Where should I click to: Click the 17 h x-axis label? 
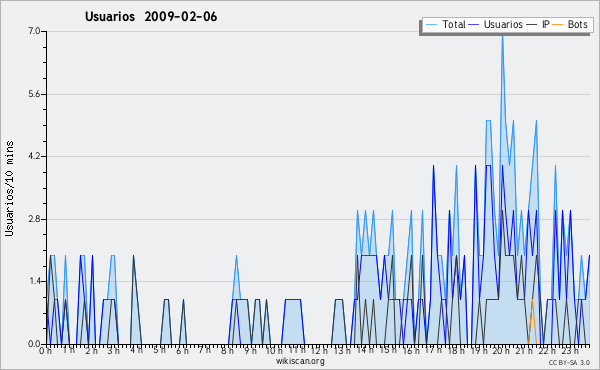tap(434, 351)
